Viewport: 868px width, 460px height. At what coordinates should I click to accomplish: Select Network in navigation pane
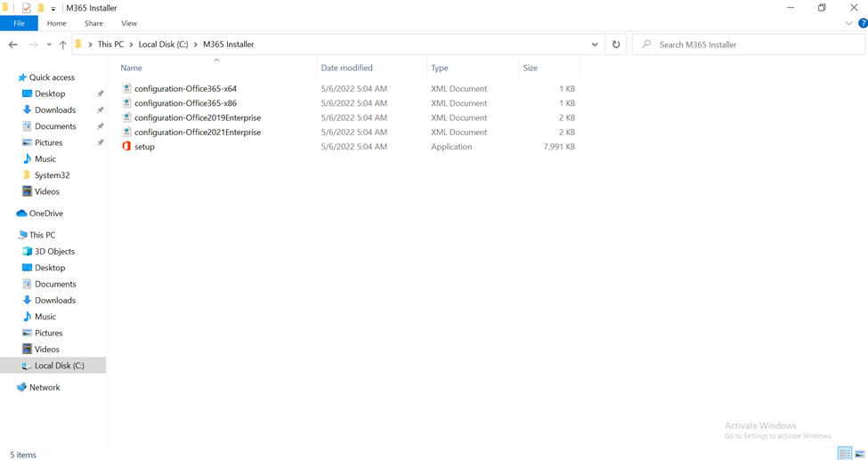click(x=45, y=387)
